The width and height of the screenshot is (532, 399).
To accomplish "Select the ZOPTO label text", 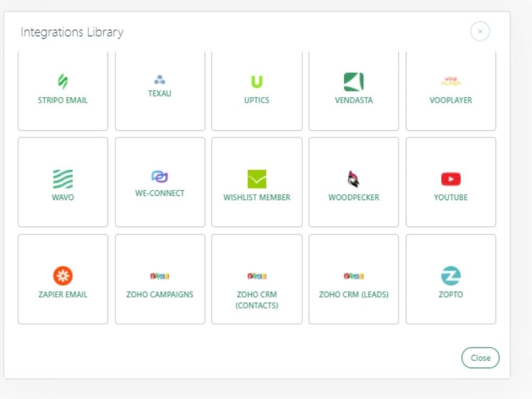I will [x=451, y=294].
